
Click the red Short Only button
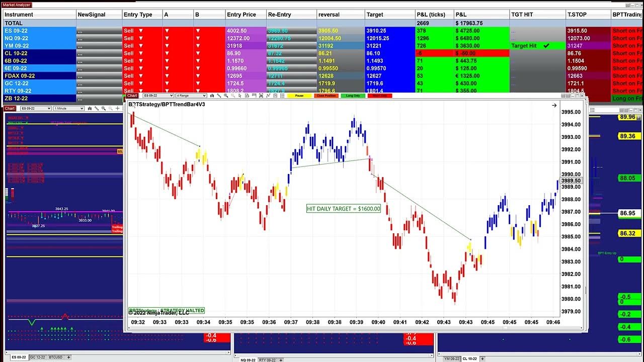[x=380, y=96]
